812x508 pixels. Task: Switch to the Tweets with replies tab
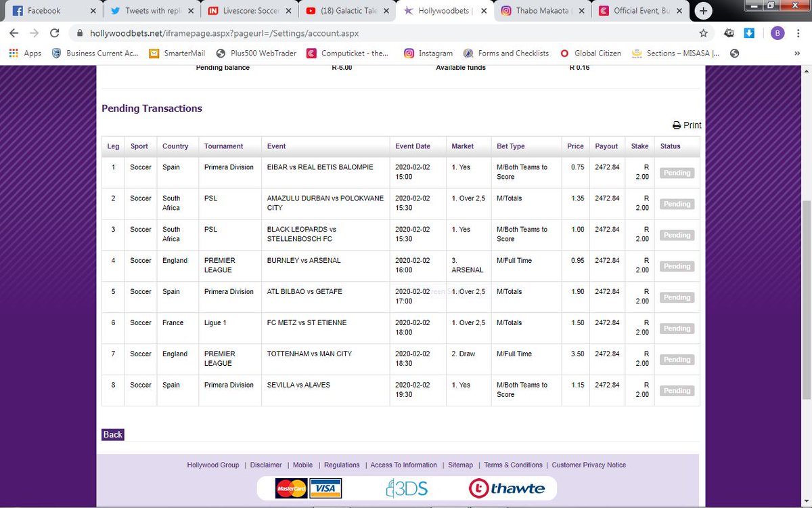pyautogui.click(x=149, y=11)
